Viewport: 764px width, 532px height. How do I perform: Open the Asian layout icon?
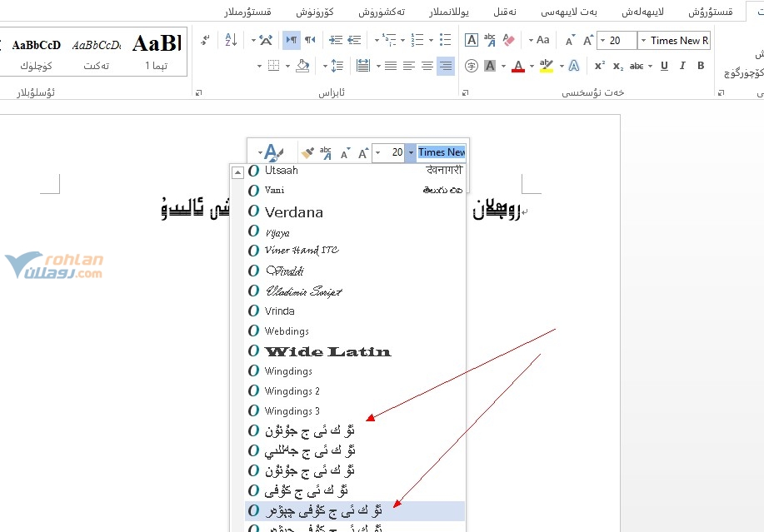click(x=266, y=40)
